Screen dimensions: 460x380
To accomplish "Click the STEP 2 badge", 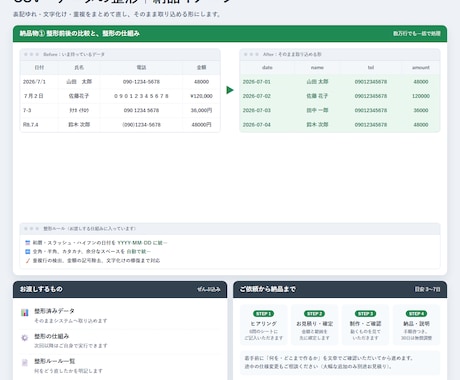I will (x=314, y=314).
